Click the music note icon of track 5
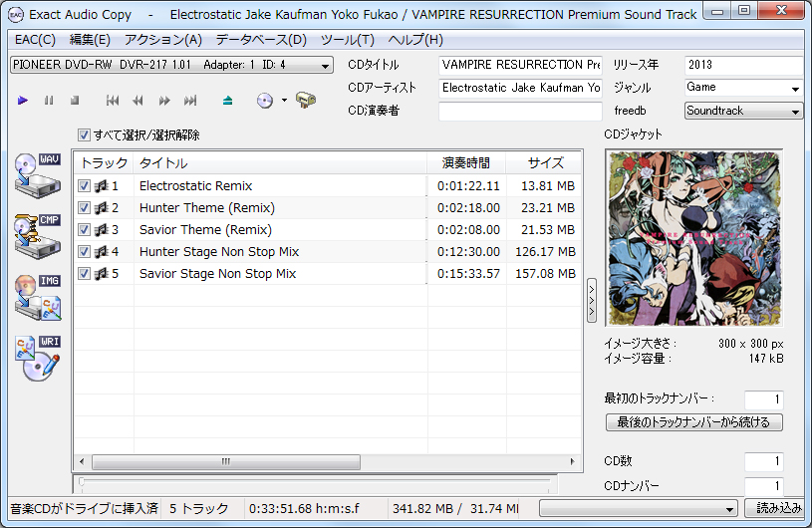 (x=102, y=273)
